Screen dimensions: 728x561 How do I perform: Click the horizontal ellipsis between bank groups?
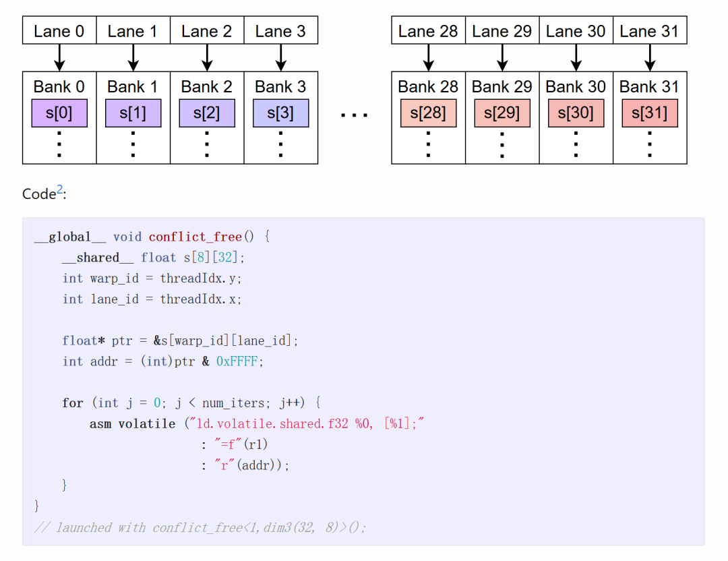(355, 115)
